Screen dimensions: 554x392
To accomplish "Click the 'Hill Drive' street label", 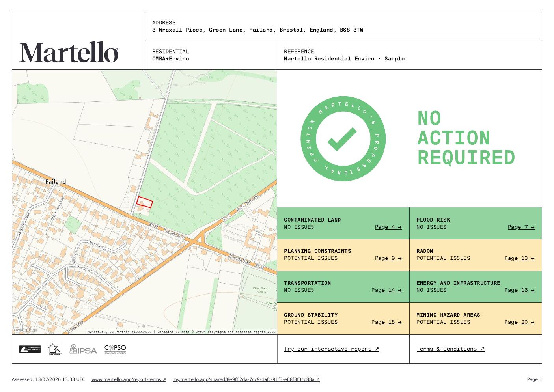I will [84, 268].
